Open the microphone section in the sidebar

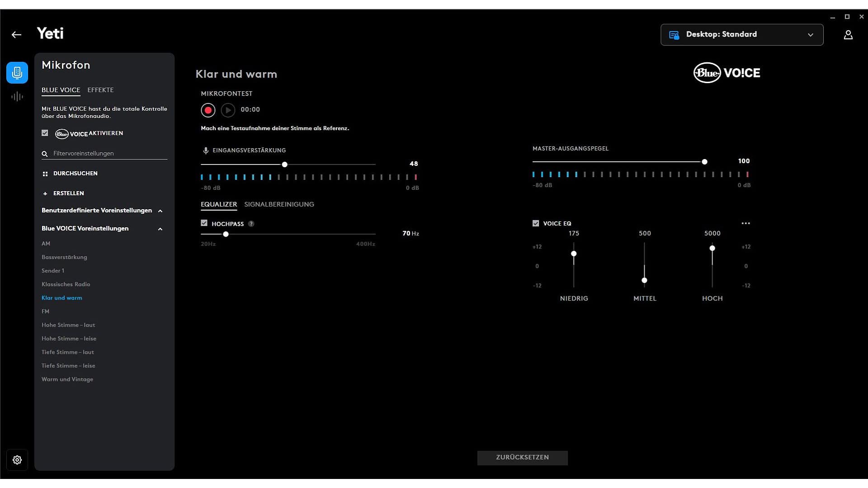[x=17, y=73]
